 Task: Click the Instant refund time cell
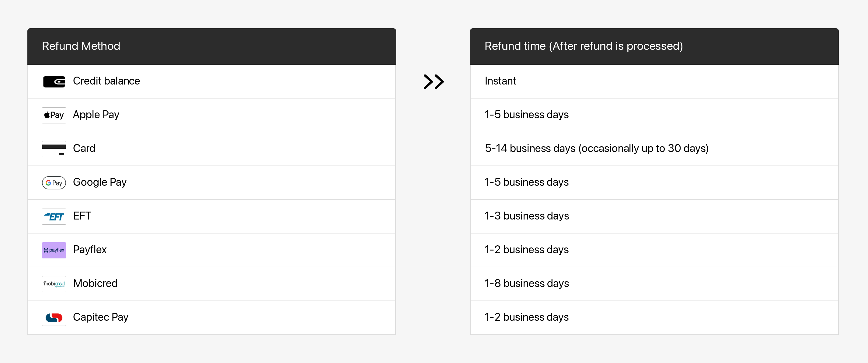(500, 81)
